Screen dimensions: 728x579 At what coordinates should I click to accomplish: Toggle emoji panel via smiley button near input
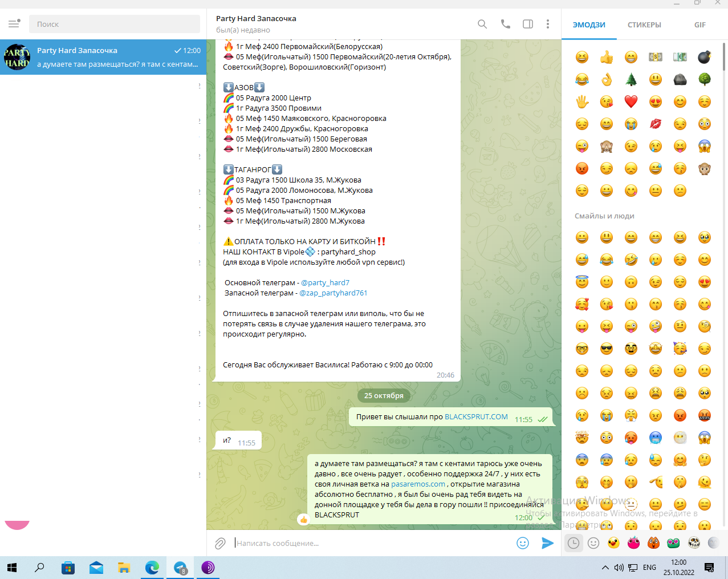coord(523,543)
